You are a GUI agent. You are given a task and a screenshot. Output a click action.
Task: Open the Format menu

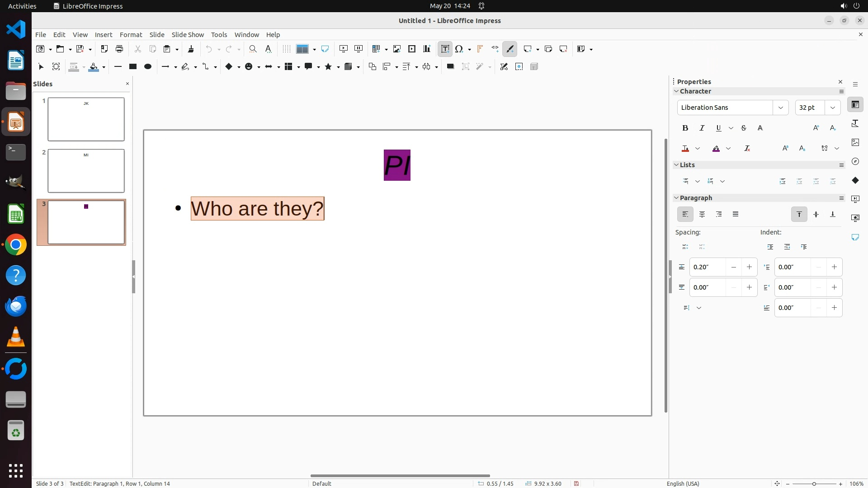click(131, 35)
